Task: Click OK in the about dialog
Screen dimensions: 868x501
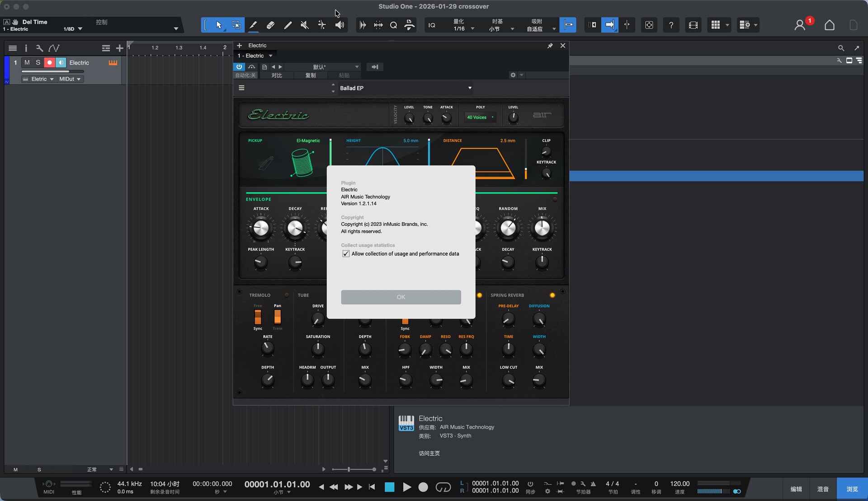Action: coord(401,297)
